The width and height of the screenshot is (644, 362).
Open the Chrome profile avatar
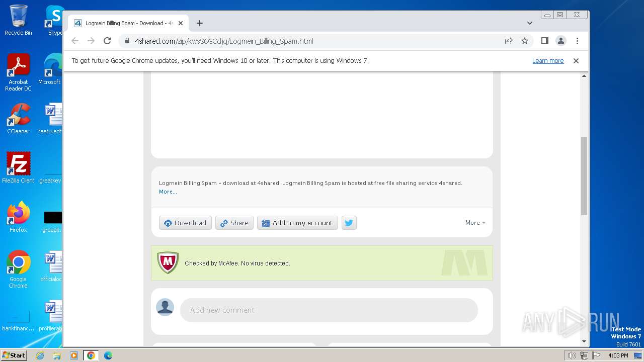tap(561, 41)
